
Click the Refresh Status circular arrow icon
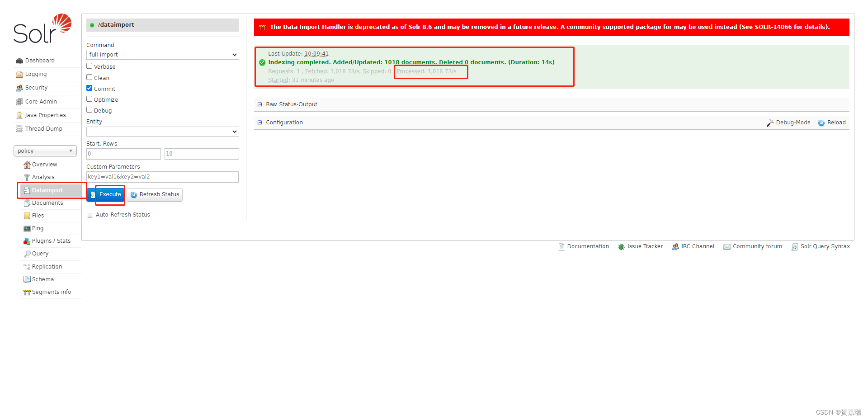[x=134, y=195]
